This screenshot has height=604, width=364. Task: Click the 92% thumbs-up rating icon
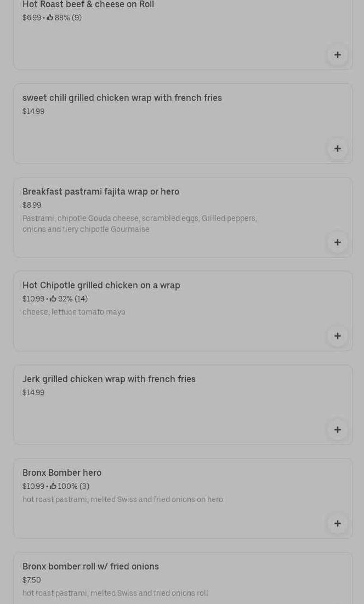[x=53, y=299]
